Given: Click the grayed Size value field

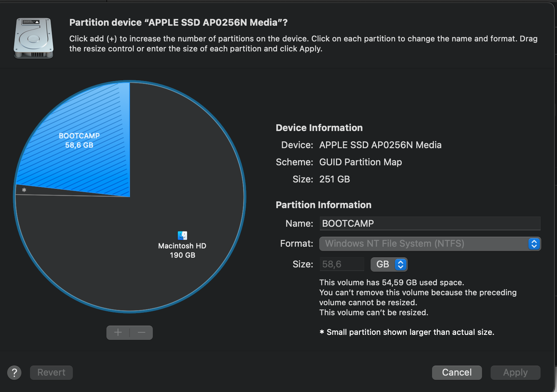Looking at the screenshot, I should click(341, 264).
